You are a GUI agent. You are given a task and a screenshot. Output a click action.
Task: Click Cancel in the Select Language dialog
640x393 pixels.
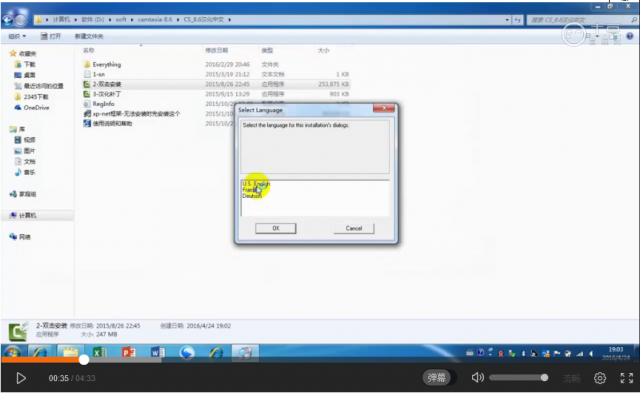[x=353, y=228]
